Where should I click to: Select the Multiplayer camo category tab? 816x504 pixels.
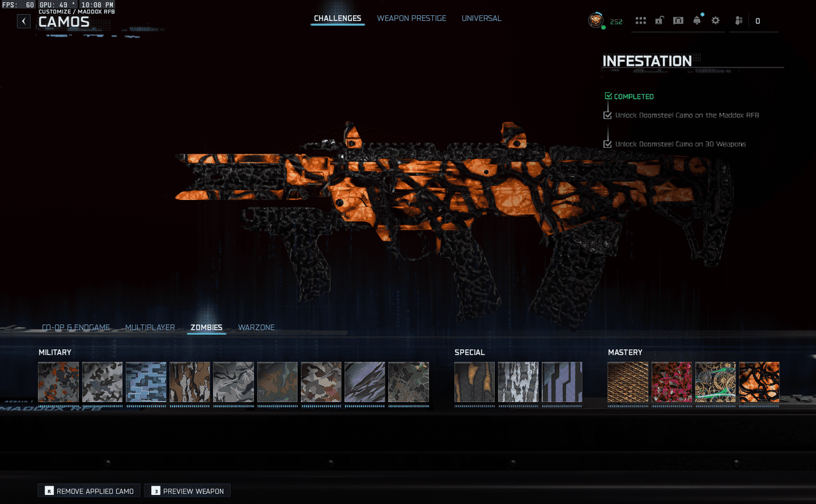(x=150, y=328)
